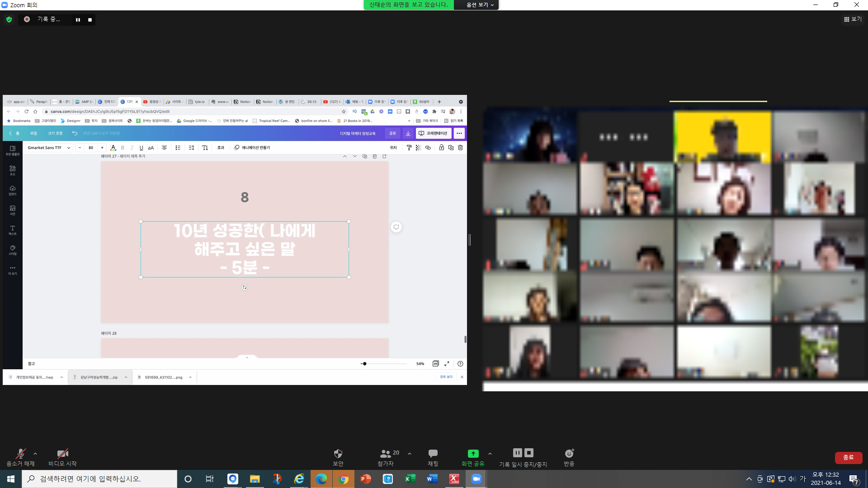Open the Canva 파일 menu
868x488 pixels.
click(33, 133)
